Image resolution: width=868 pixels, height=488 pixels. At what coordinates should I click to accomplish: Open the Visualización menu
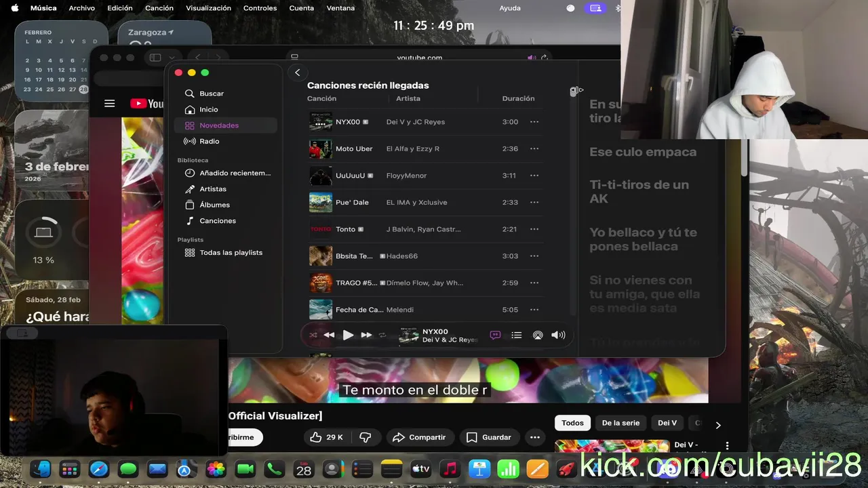coord(208,8)
